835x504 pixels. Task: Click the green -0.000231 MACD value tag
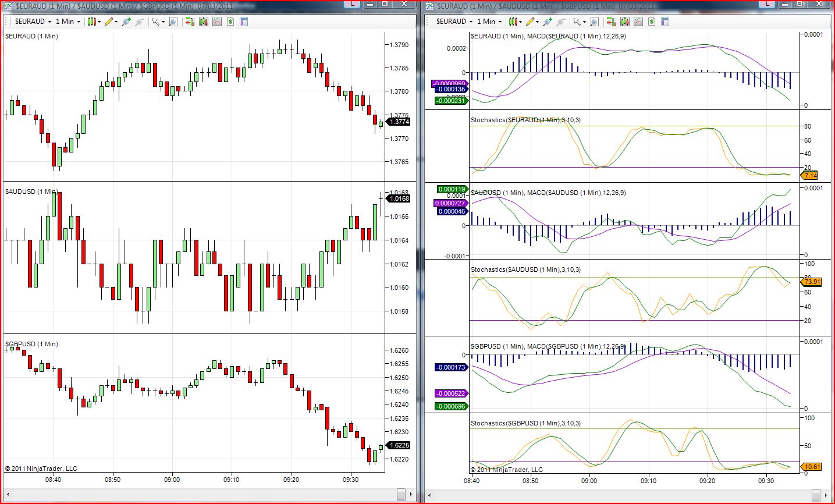(x=451, y=101)
